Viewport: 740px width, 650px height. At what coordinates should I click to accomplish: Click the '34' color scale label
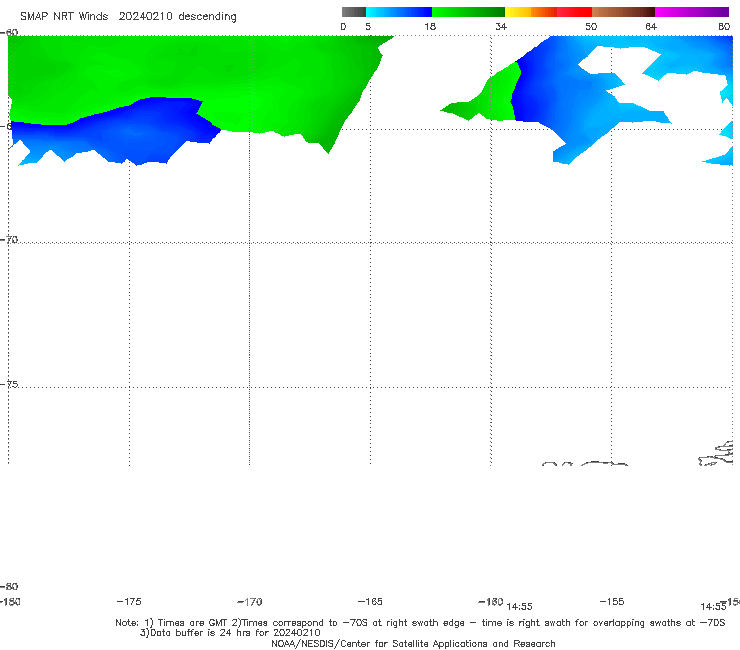pyautogui.click(x=501, y=26)
